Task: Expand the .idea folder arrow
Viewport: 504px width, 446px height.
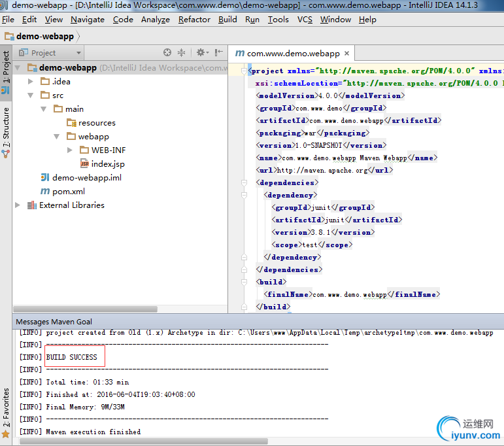Action: coord(31,81)
